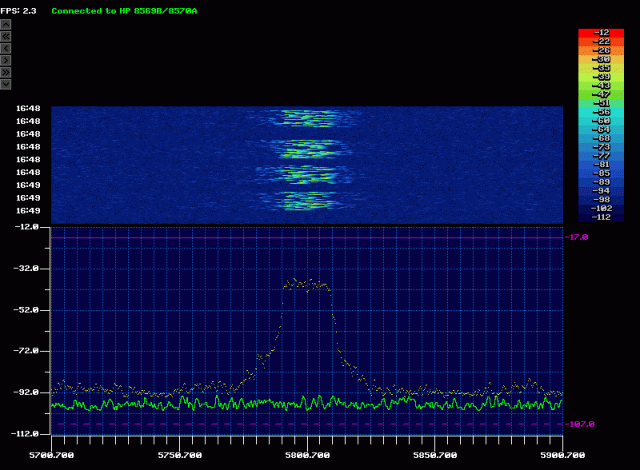Click the double-left arrow button
Screen dimensions: 640x470
tap(6, 36)
